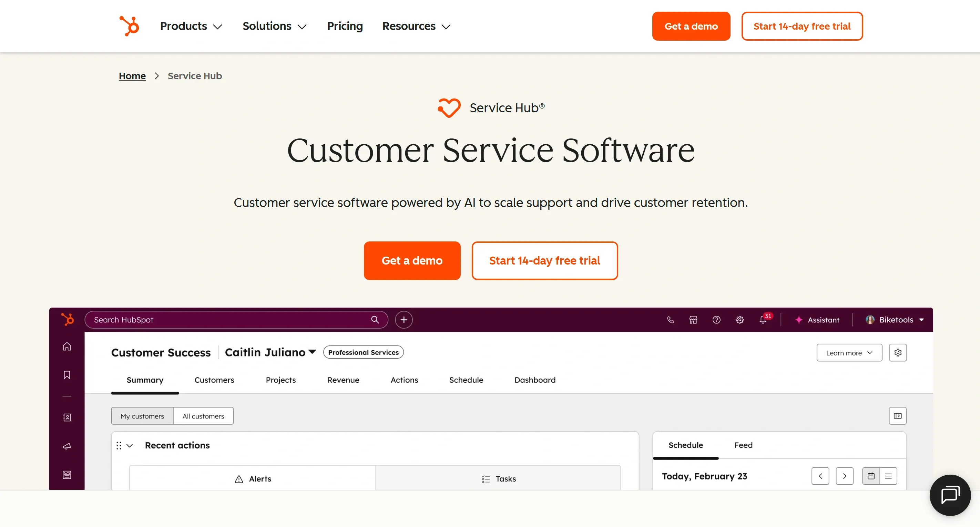Expand the Products menu

[x=191, y=26]
